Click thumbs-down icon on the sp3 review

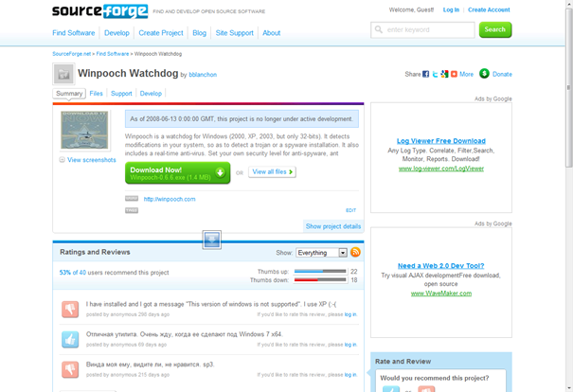(70, 369)
